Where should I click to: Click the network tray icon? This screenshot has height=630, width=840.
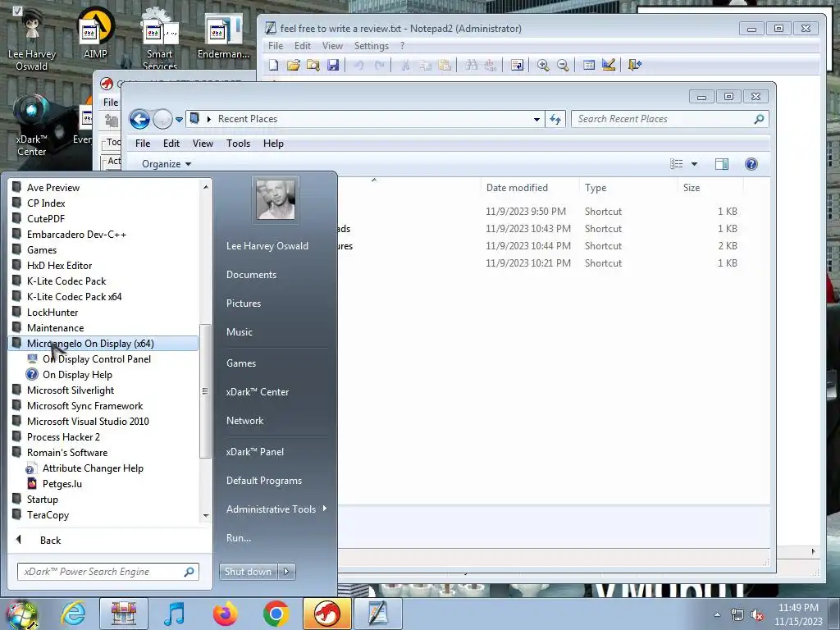point(737,615)
